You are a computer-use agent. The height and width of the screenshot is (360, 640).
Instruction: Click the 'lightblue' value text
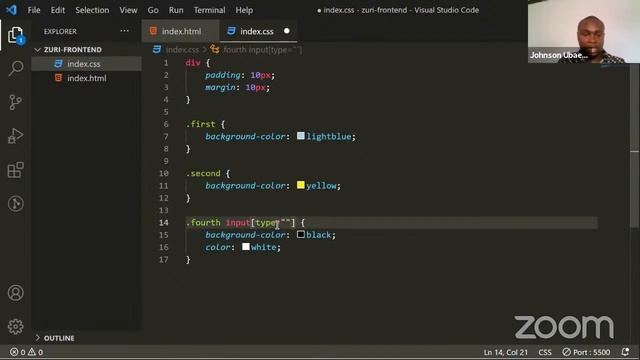pyautogui.click(x=329, y=136)
